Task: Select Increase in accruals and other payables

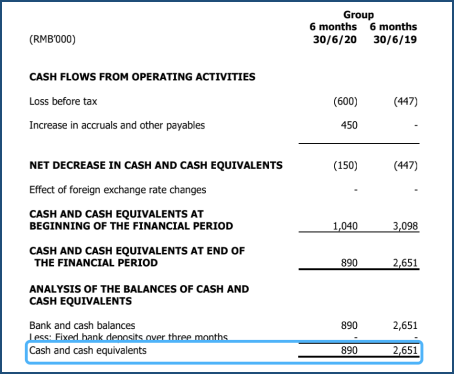Action: pyautogui.click(x=117, y=125)
